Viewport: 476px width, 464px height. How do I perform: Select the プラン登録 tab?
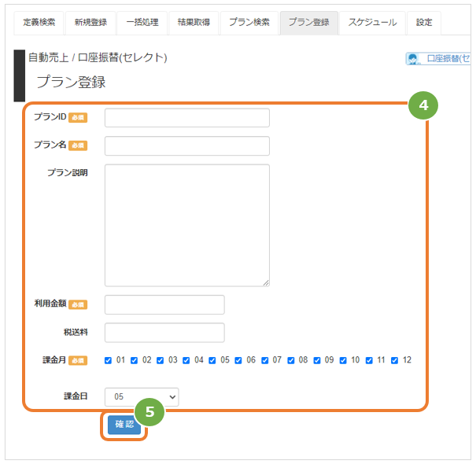tap(308, 23)
